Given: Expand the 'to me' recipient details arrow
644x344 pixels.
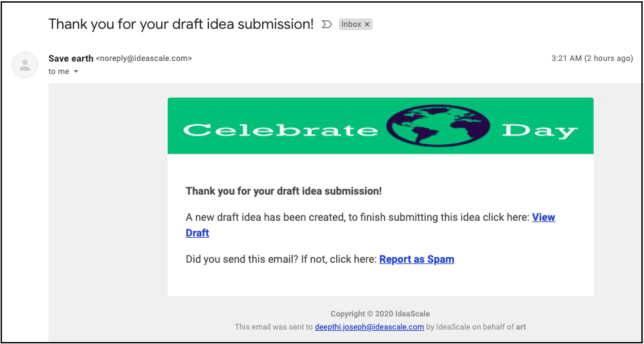Looking at the screenshot, I should [75, 72].
